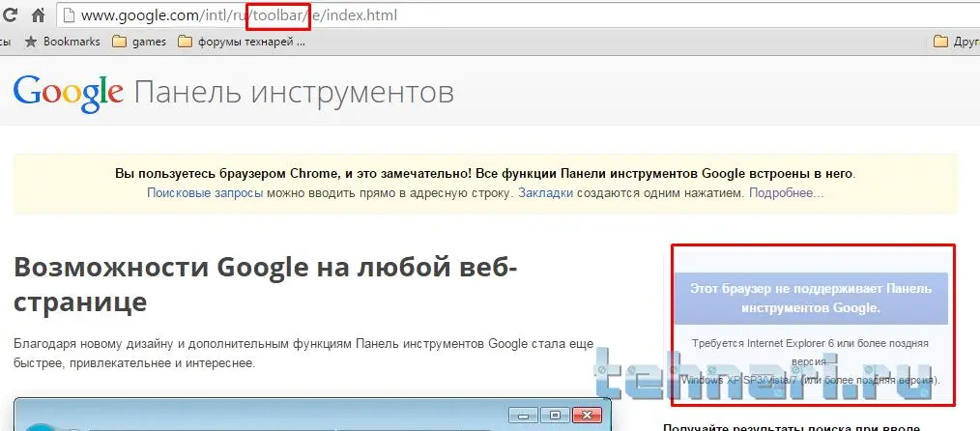Screen dimensions: 980x431
Task: Focus the address bar URL field
Action: [519, 15]
